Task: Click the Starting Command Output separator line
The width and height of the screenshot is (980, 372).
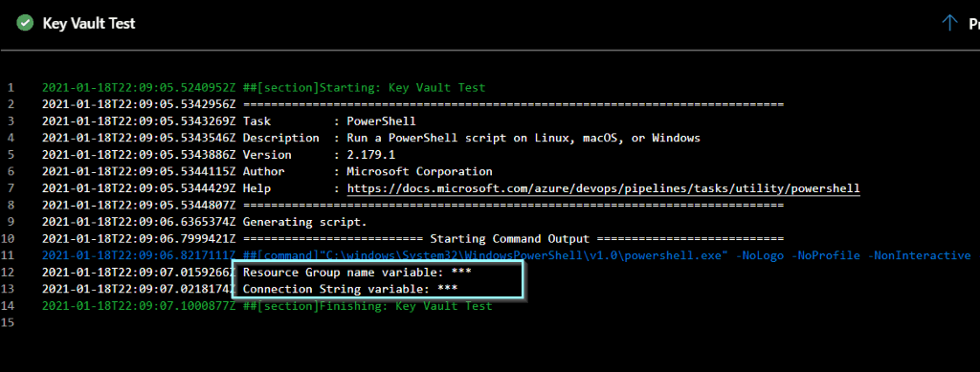Action: (413, 238)
